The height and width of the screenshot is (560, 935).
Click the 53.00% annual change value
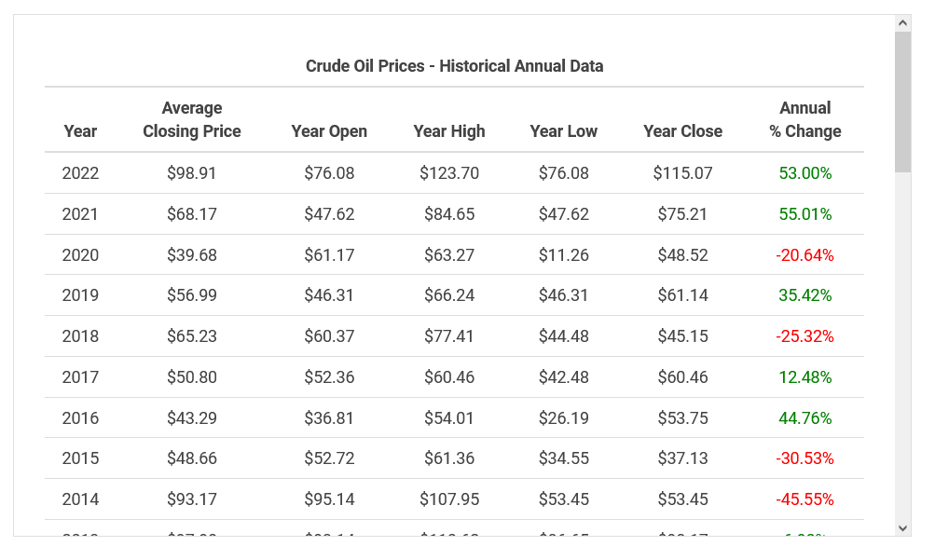point(805,173)
